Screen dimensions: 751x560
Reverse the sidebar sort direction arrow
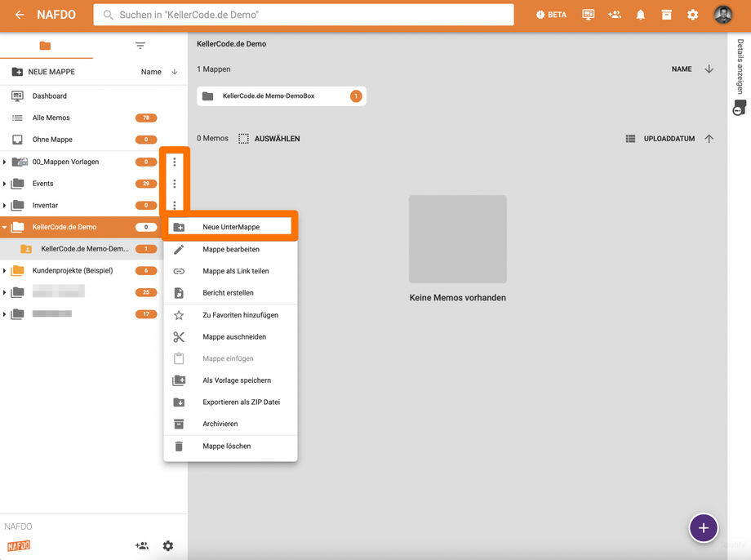[175, 72]
